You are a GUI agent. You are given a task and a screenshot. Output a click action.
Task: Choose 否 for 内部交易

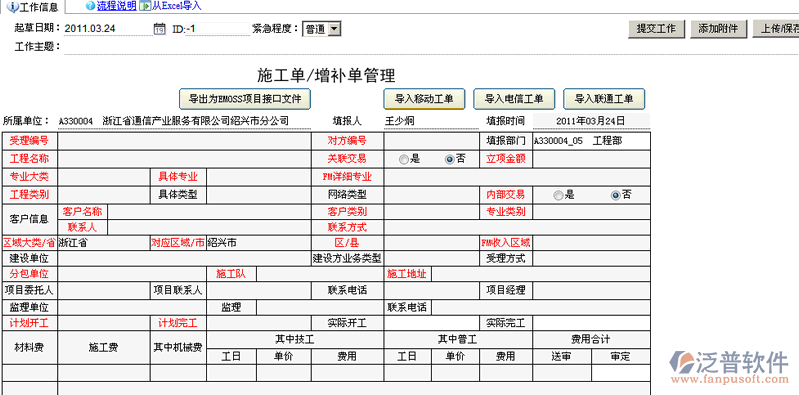pos(616,195)
